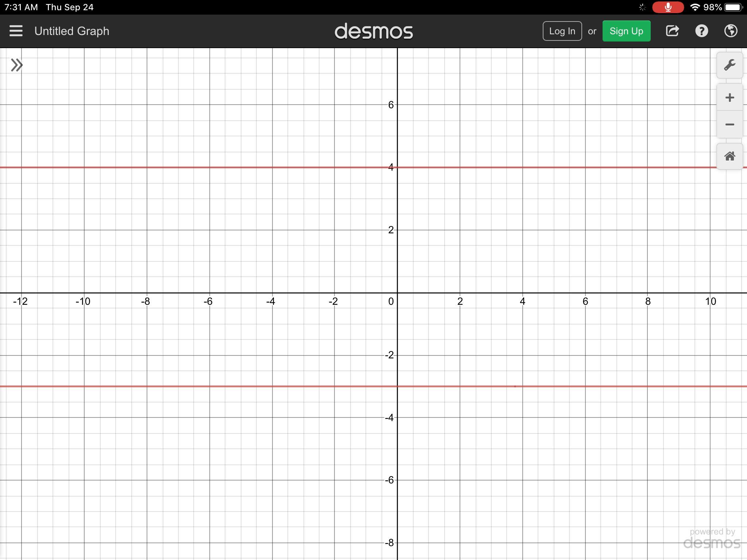Screen dimensions: 747x560
Task: Reset to default viewport home icon
Action: (x=729, y=156)
